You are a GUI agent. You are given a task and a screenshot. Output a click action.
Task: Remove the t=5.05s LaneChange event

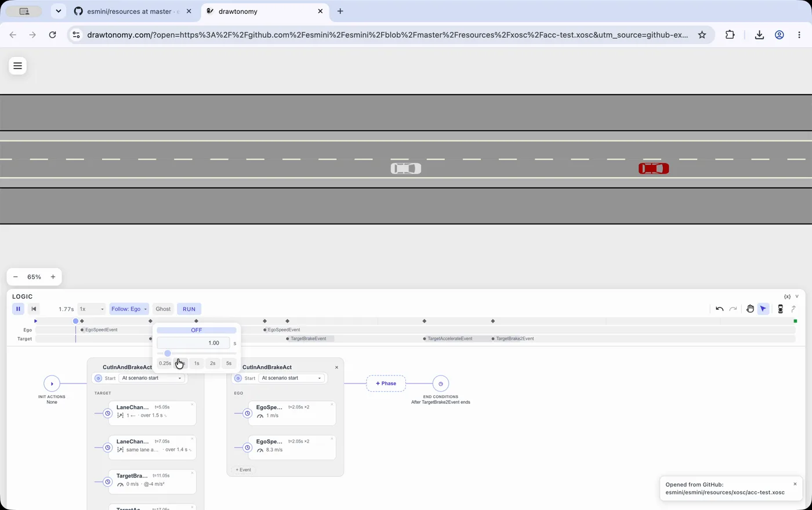192,405
